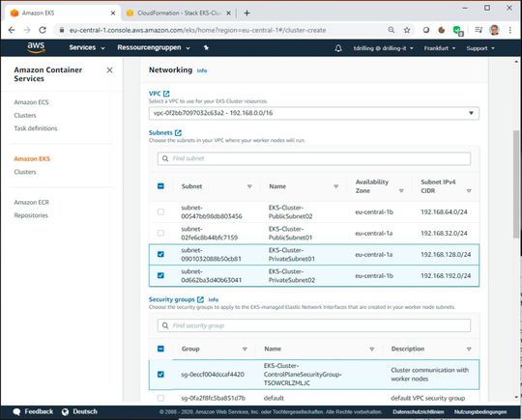Open the account user dropdown
522x420 pixels.
pos(383,48)
